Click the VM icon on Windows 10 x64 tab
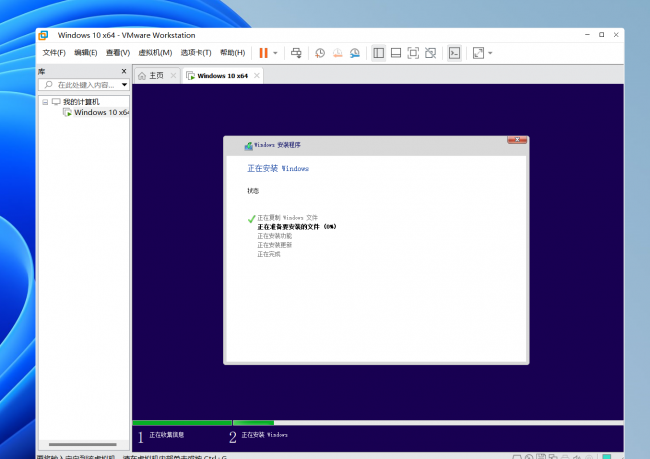 coord(190,75)
